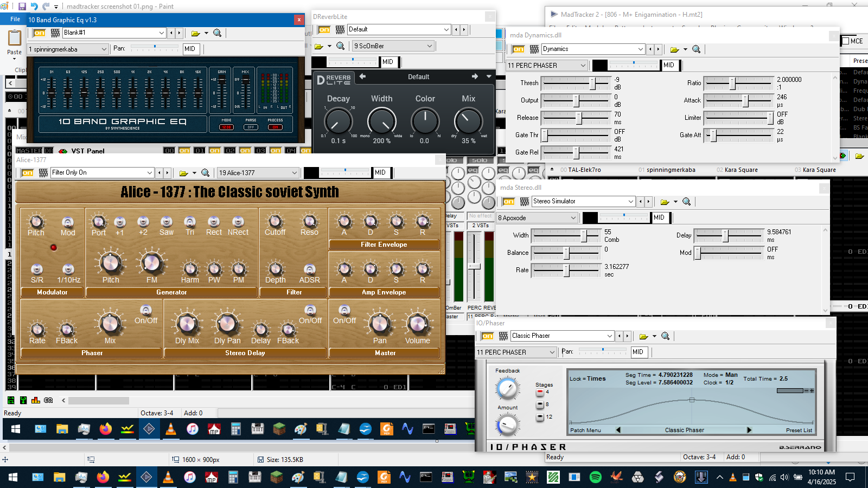The height and width of the screenshot is (488, 868).
Task: Toggle On button in DReverbLite toolbar
Action: tap(324, 29)
